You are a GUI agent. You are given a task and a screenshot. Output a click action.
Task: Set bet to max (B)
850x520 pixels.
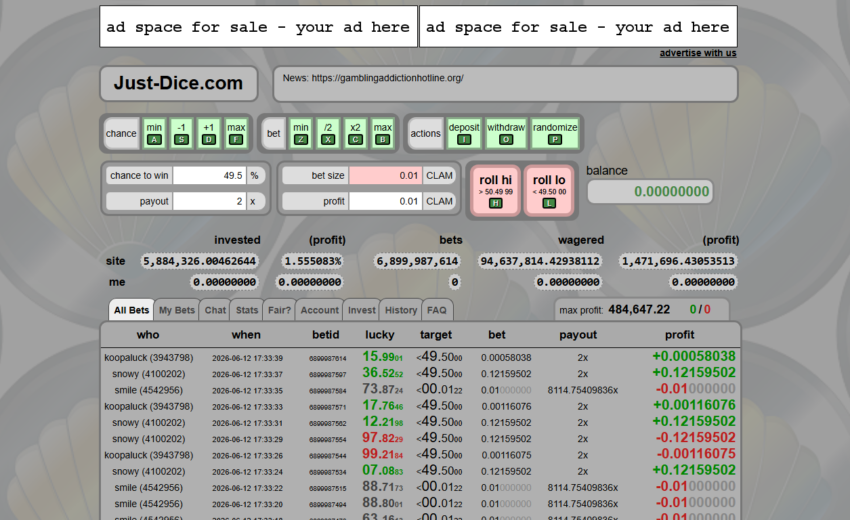(x=382, y=133)
